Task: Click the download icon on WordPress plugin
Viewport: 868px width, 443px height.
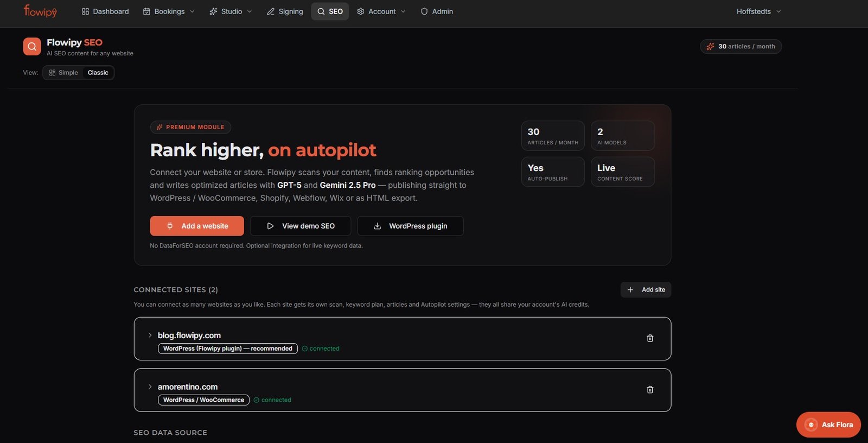Action: tap(377, 226)
